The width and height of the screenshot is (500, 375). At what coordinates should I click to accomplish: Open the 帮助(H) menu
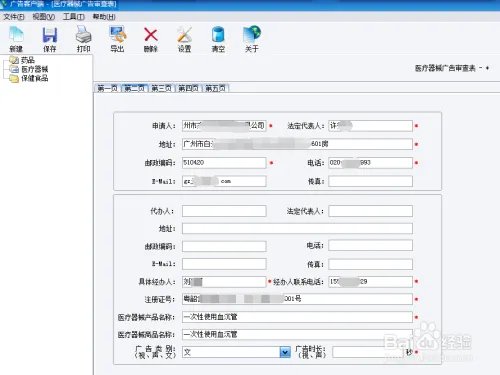pyautogui.click(x=104, y=17)
